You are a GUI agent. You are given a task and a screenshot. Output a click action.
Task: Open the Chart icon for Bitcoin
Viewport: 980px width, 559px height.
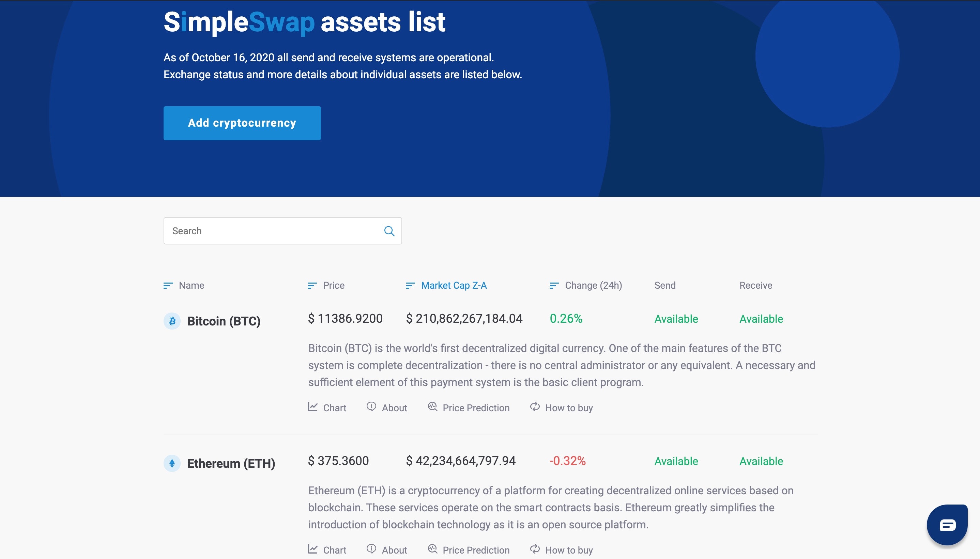313,407
